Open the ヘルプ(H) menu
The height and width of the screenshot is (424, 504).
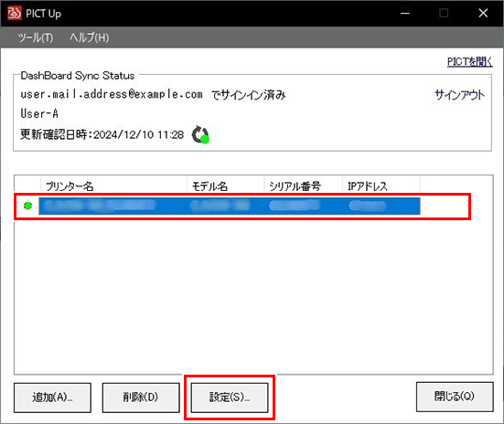point(90,37)
